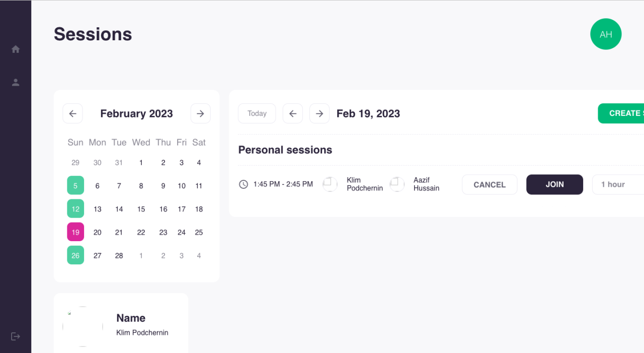The height and width of the screenshot is (353, 644).
Task: Click Klim Podchernin's avatar in session
Action: [330, 184]
